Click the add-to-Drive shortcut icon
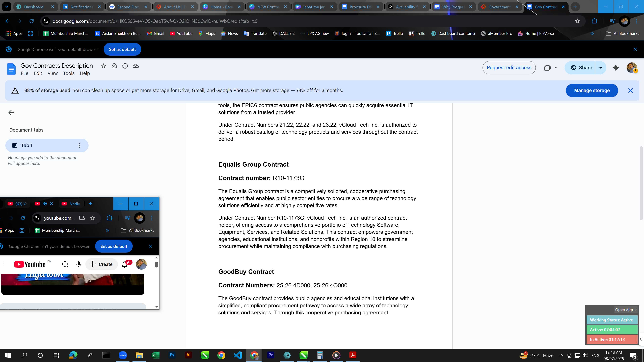The height and width of the screenshot is (362, 644). pyautogui.click(x=114, y=66)
